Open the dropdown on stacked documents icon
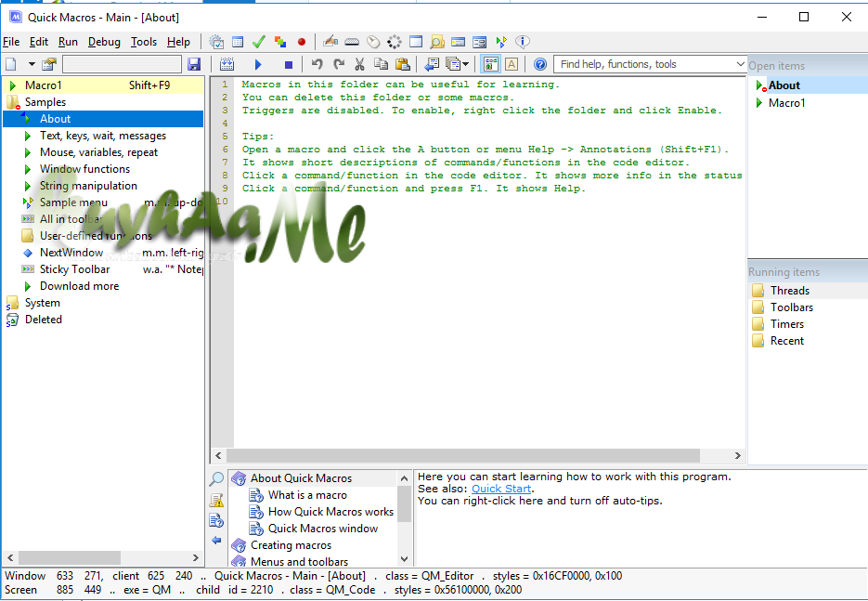Viewport: 868px width, 601px height. coord(465,64)
